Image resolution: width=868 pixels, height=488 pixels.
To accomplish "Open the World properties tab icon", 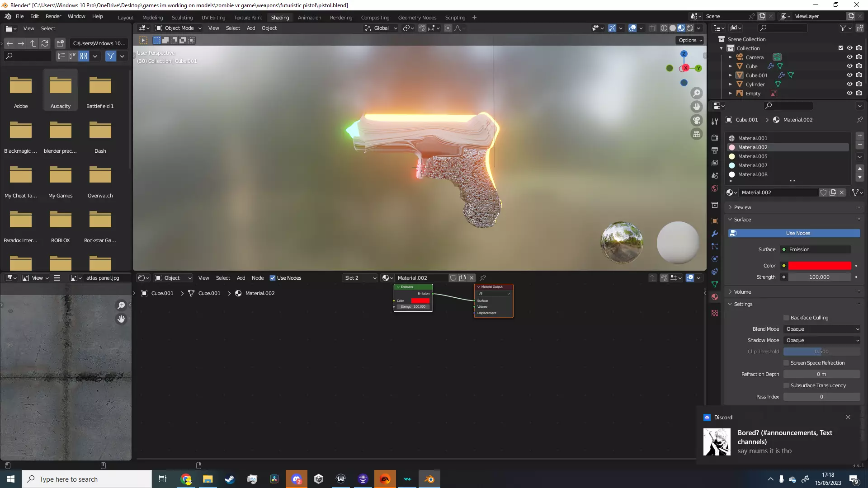I will 715,188.
